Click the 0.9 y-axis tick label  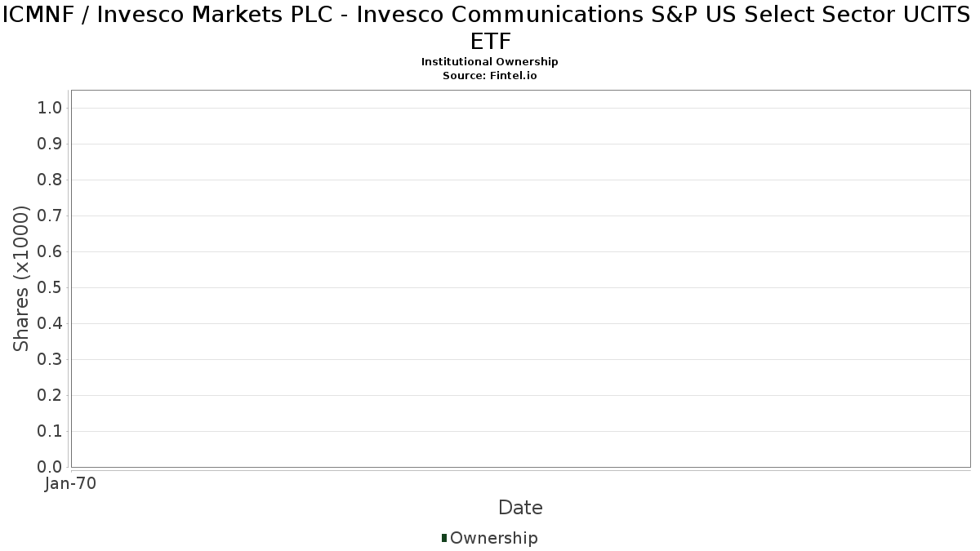click(51, 144)
